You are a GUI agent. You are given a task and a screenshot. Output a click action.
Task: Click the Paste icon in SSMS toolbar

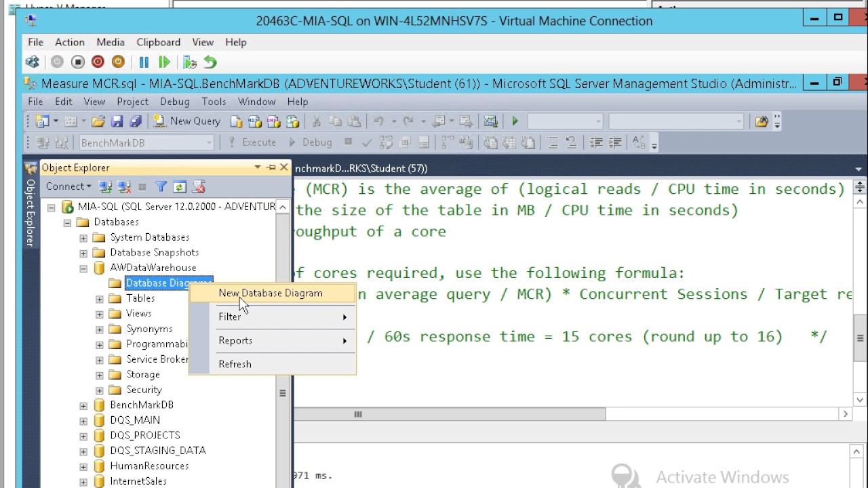pos(354,121)
